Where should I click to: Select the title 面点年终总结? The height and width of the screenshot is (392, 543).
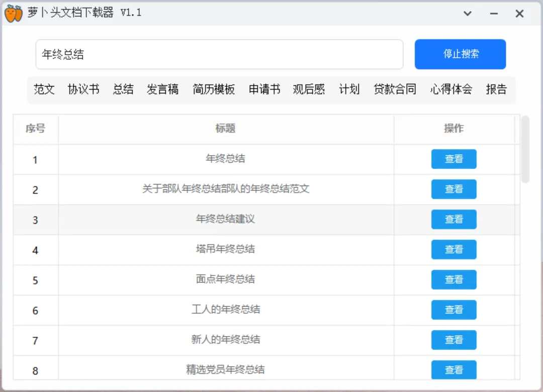(225, 279)
